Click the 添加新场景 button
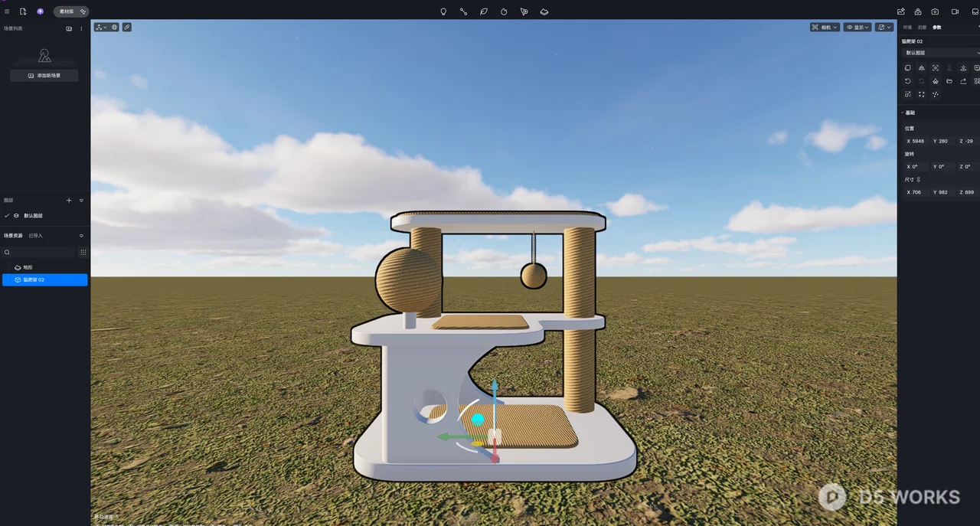Screen dimensions: 980x526 [44, 76]
